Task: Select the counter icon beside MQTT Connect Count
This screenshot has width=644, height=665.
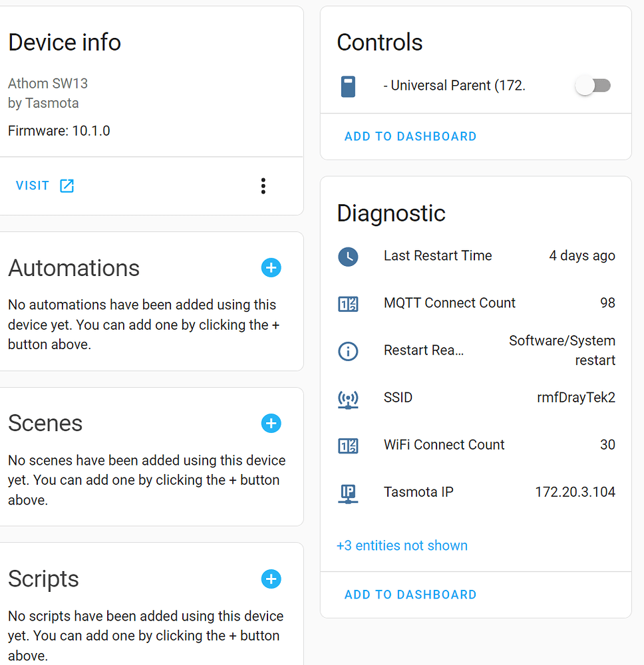Action: (x=348, y=304)
